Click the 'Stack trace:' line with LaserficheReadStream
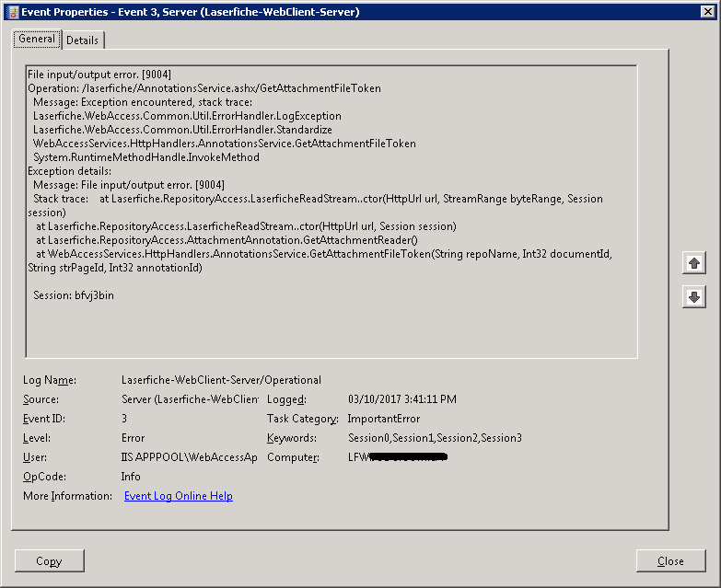This screenshot has width=721, height=588. coord(318,199)
